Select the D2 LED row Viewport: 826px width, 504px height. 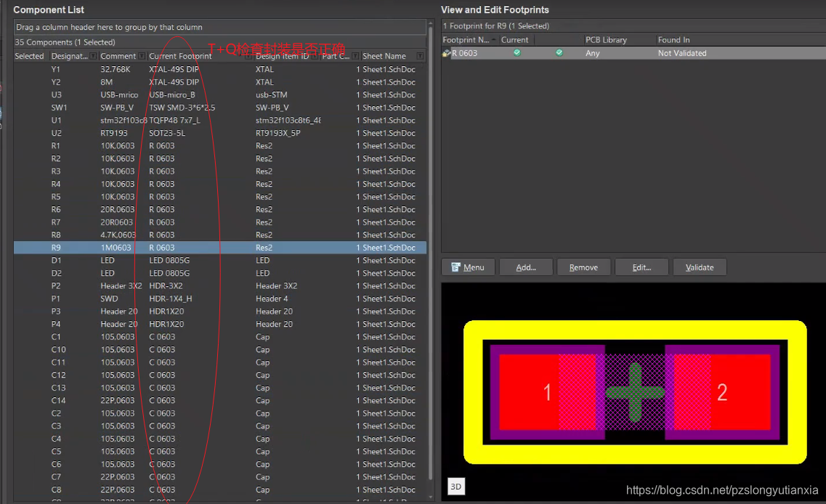coord(219,273)
